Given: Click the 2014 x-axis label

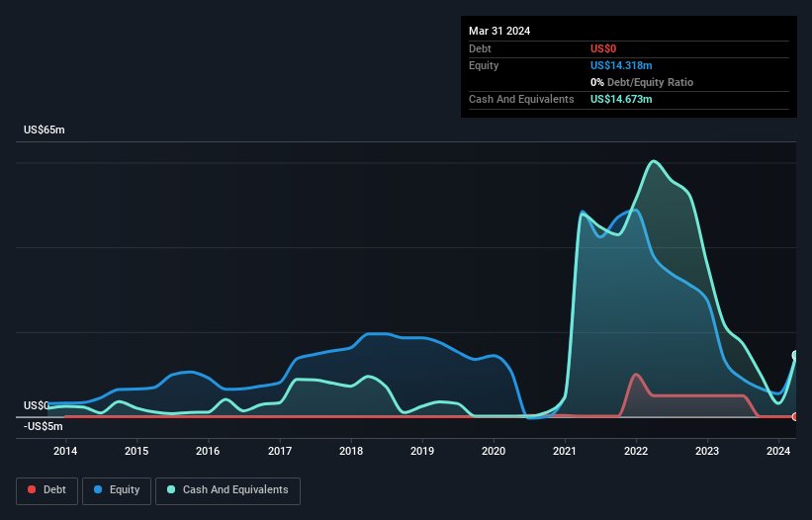Looking at the screenshot, I should coord(65,452).
